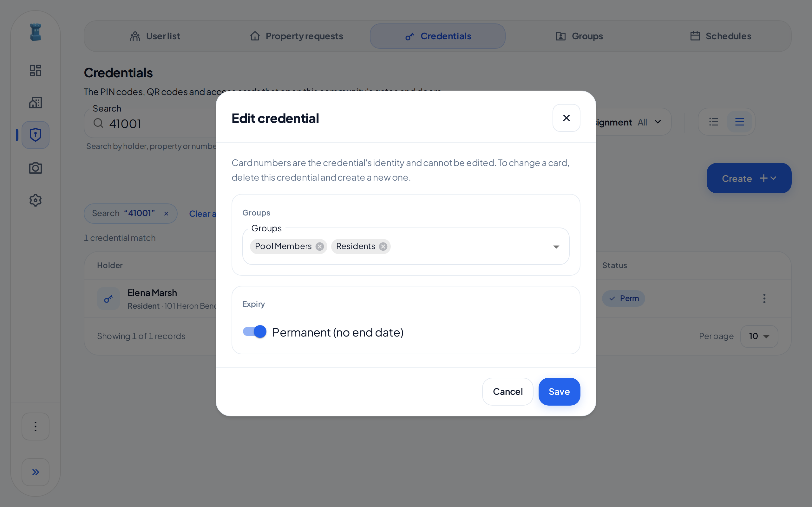Expand sidebar with double-chevron icon
This screenshot has width=812, height=507.
pos(36,472)
